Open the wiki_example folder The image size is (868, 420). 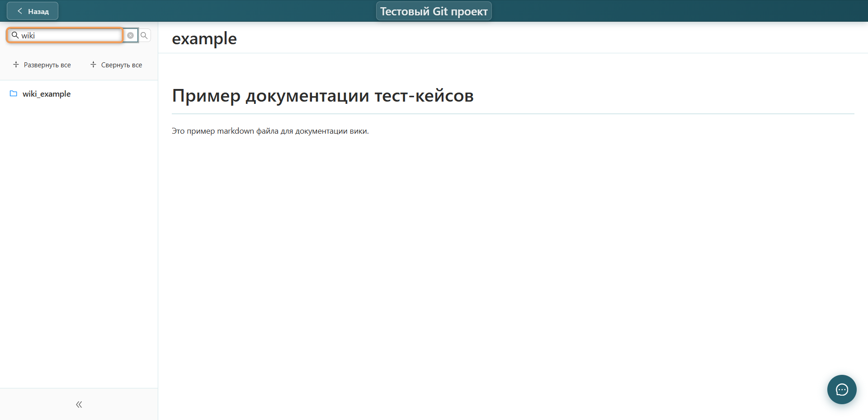point(47,93)
